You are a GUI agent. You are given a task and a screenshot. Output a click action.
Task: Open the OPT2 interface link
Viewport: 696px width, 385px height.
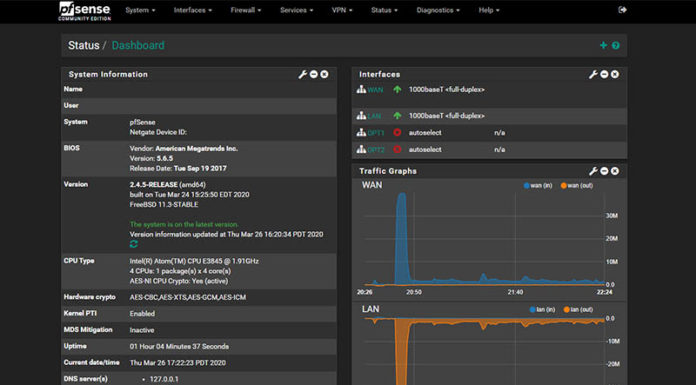376,150
